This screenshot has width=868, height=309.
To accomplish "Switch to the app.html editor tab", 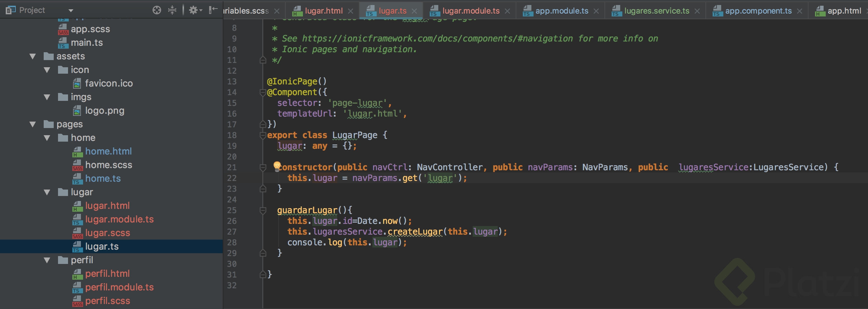I will [x=838, y=11].
